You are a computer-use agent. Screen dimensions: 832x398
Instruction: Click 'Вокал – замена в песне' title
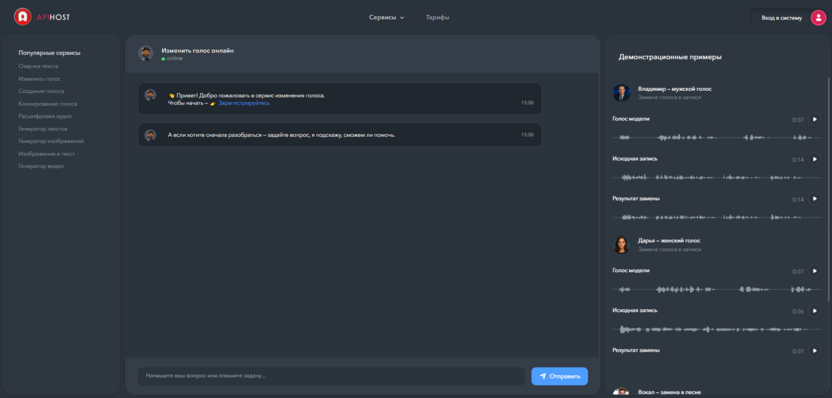click(669, 392)
